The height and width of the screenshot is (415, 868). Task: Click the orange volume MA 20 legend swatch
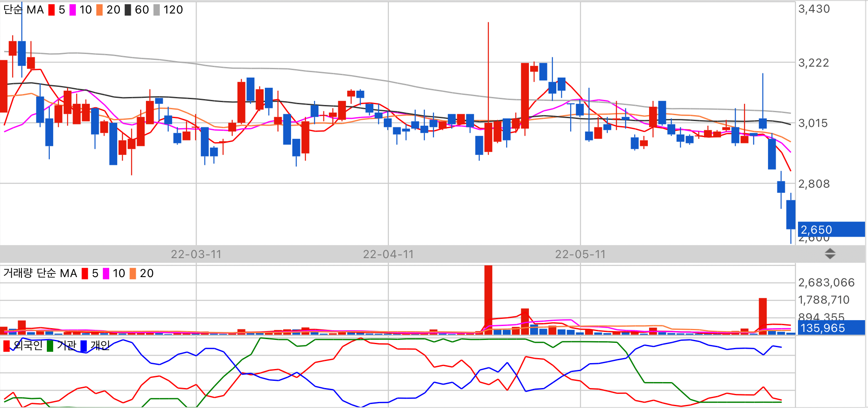click(133, 273)
